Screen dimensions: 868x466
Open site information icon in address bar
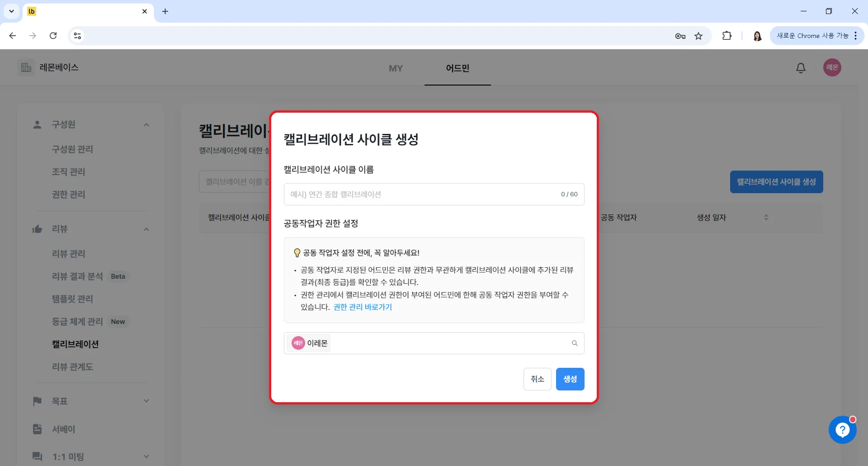click(77, 36)
